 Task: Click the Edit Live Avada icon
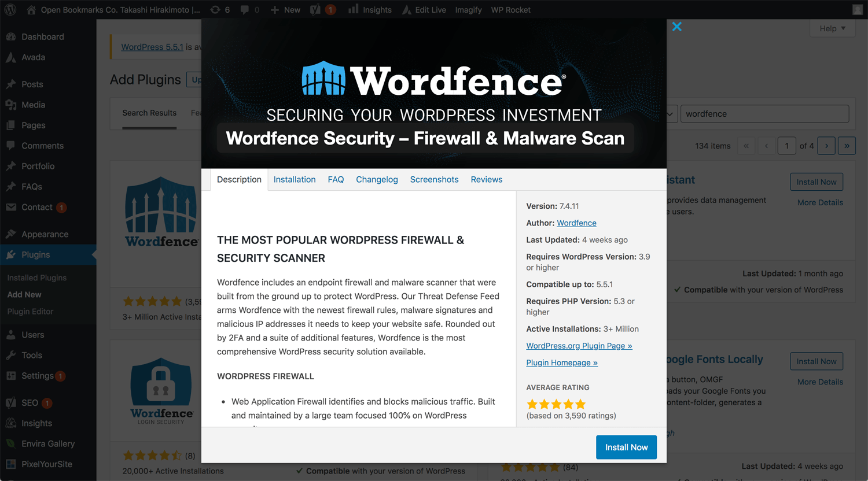(407, 10)
